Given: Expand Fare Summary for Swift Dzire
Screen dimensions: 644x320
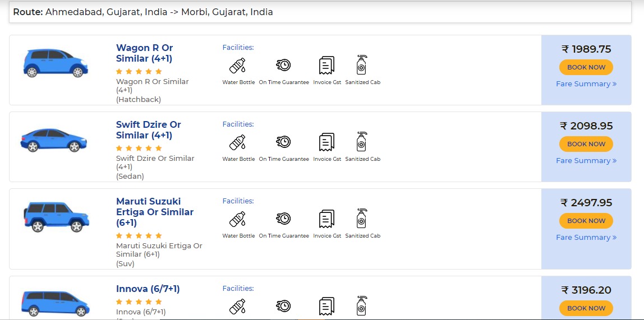Looking at the screenshot, I should tap(586, 161).
